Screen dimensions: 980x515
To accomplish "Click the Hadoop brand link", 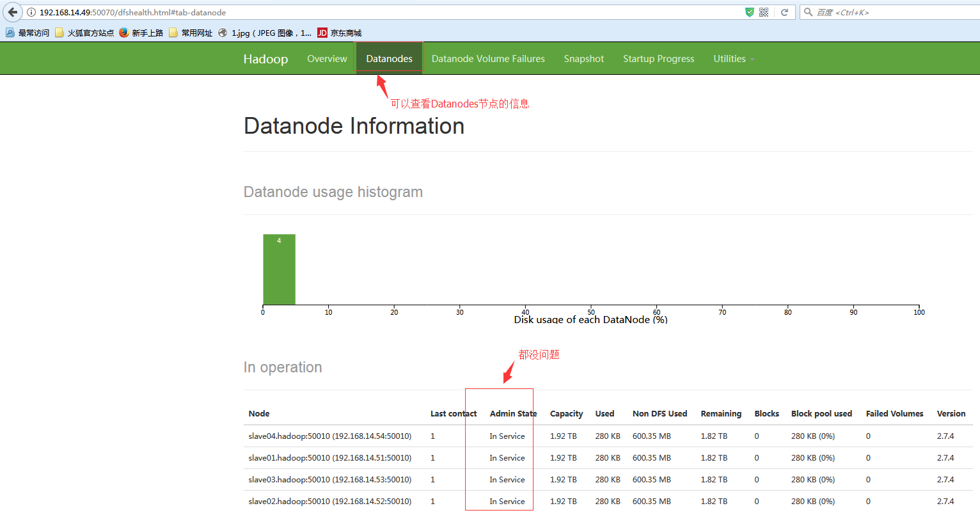I will [x=265, y=59].
